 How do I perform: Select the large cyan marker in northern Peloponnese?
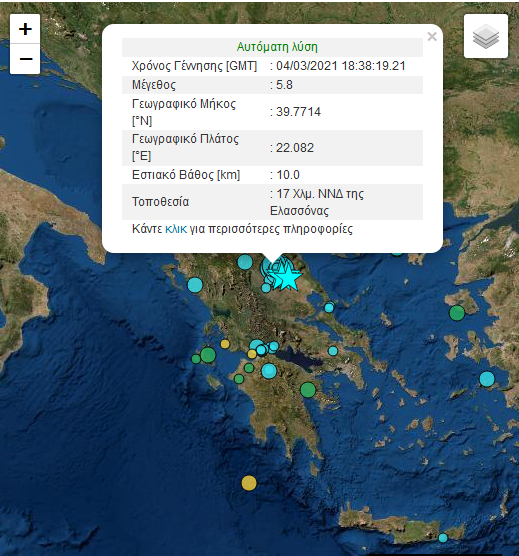pyautogui.click(x=269, y=371)
